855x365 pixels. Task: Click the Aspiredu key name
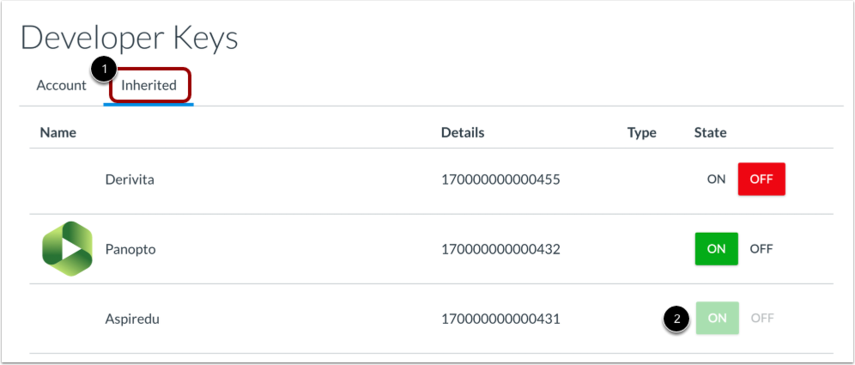133,319
